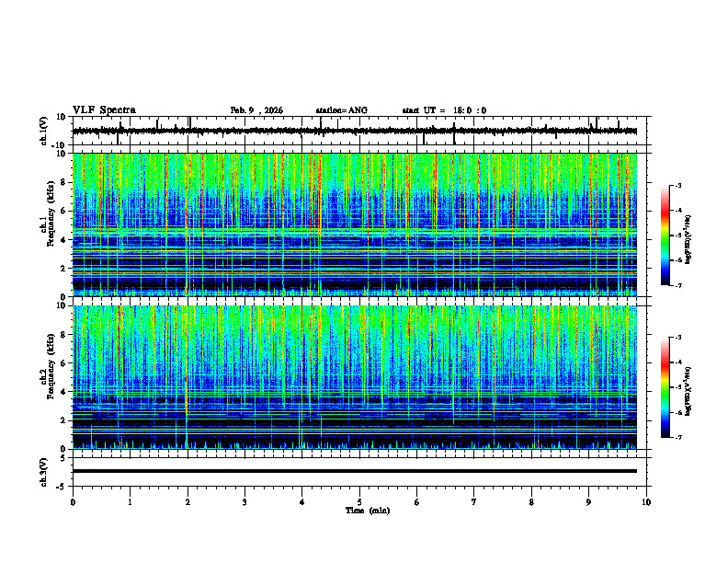Click the "9" tick on Time axis
Image resolution: width=728 pixels, height=563 pixels.
(x=588, y=502)
